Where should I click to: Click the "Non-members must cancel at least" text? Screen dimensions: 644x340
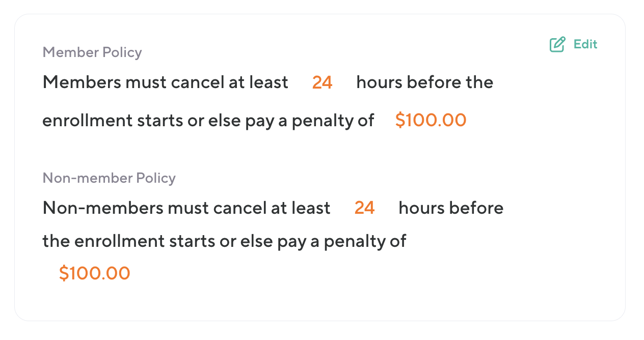click(x=186, y=208)
